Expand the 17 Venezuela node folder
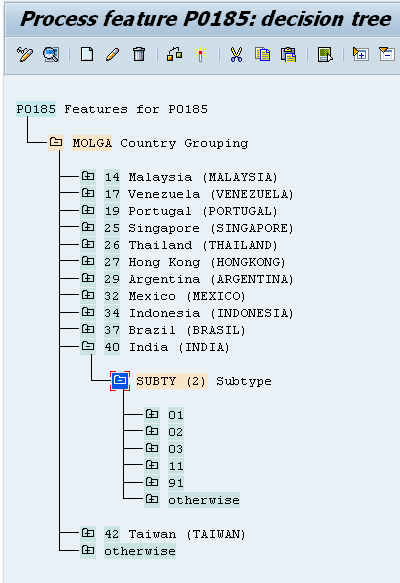 pyautogui.click(x=88, y=193)
